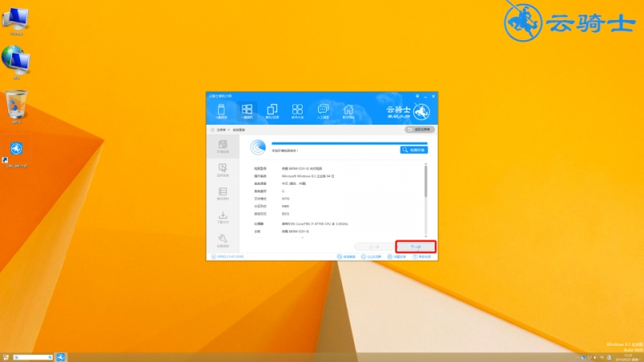Select the one-click reinstall windows-logo tab
This screenshot has height=362, width=644.
click(x=247, y=111)
